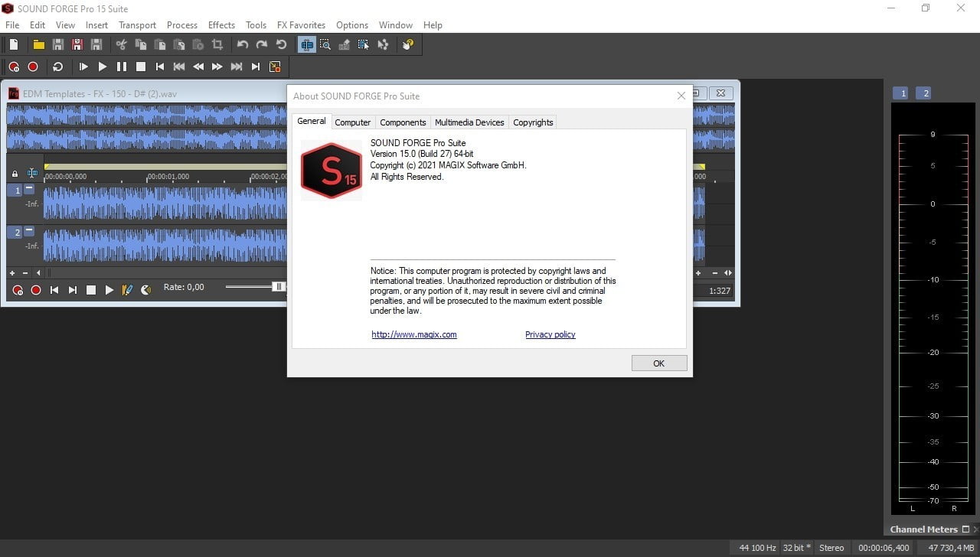Click the playback Rate slider handle
This screenshot has height=557, width=980.
point(279,287)
